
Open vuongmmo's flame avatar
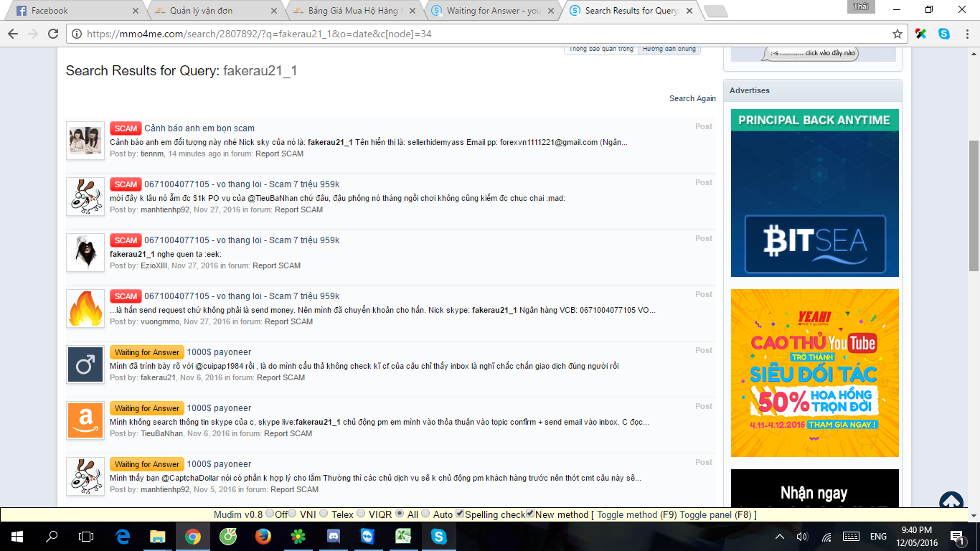click(85, 309)
